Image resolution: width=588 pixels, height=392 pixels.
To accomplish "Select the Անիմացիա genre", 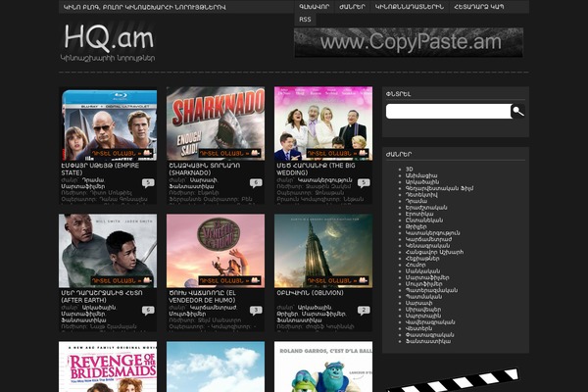I will tap(421, 175).
